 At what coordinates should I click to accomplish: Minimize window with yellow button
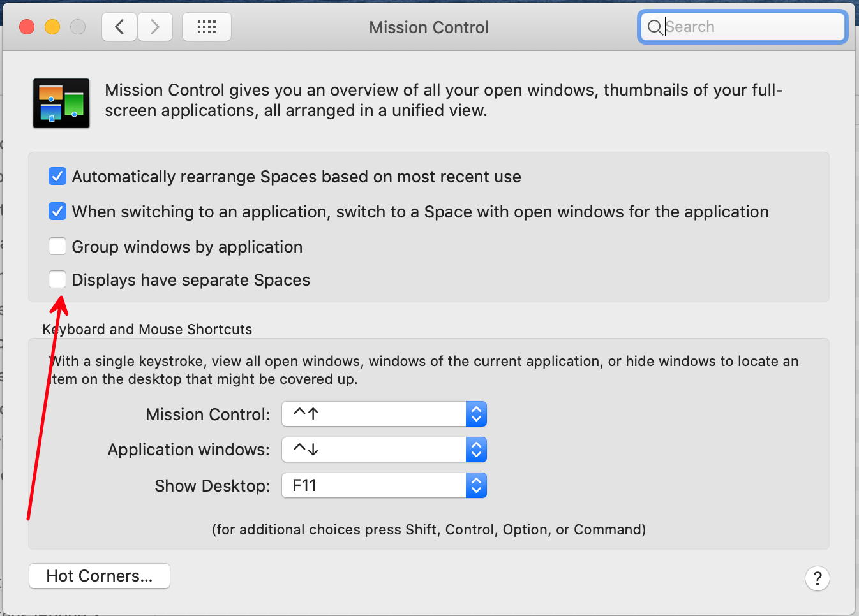[x=52, y=27]
